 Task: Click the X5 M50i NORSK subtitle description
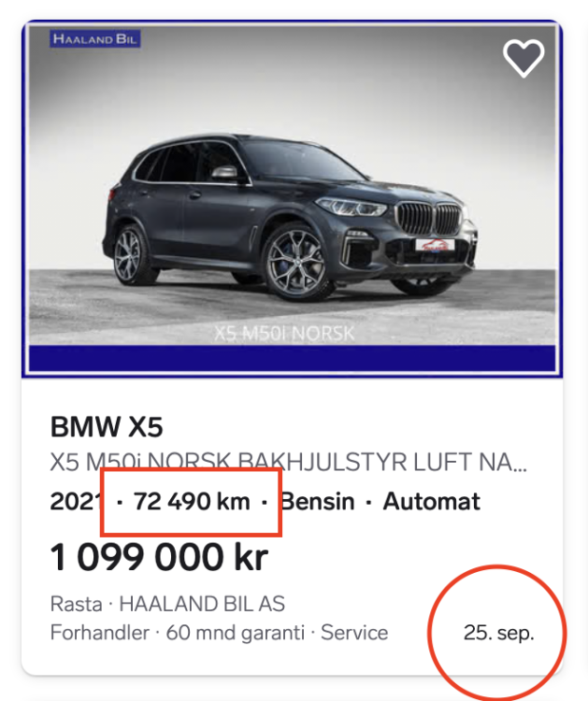click(288, 464)
